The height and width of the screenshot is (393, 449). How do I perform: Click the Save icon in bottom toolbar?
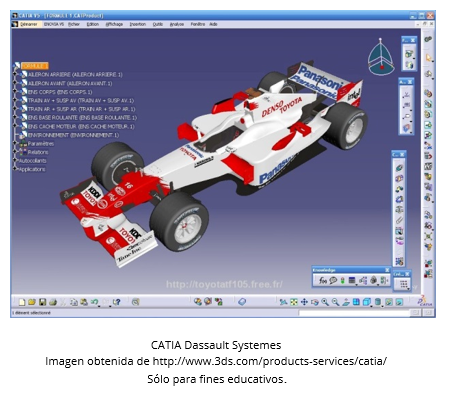(42, 302)
